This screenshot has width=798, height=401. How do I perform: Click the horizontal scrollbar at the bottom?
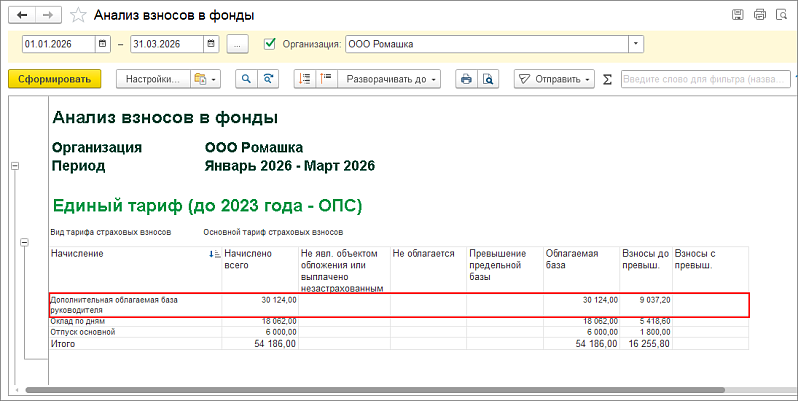pyautogui.click(x=375, y=390)
